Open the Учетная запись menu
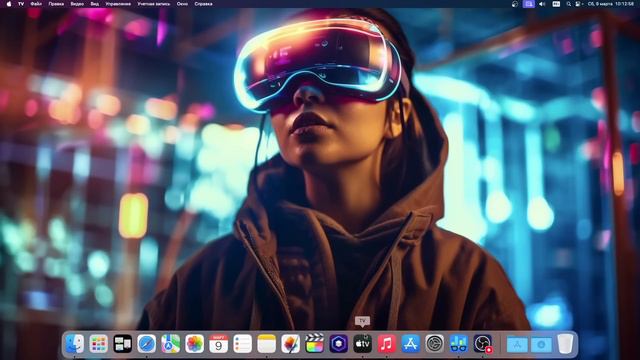Screen dimensions: 640x360 154,4
